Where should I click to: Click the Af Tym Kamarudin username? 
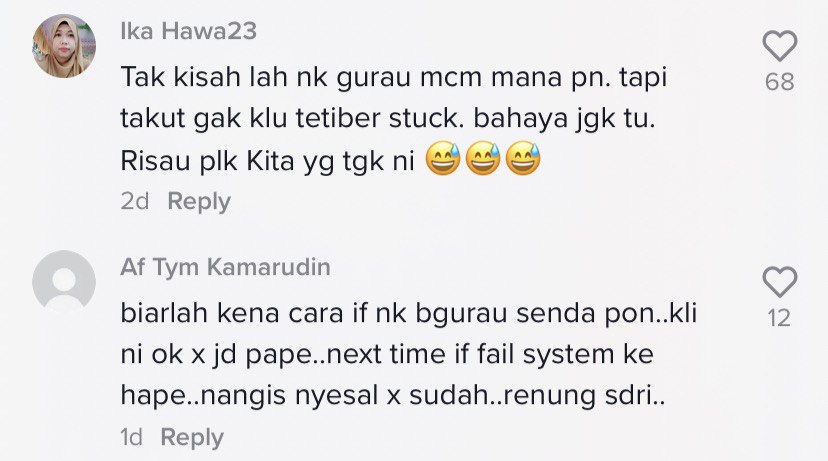click(225, 267)
